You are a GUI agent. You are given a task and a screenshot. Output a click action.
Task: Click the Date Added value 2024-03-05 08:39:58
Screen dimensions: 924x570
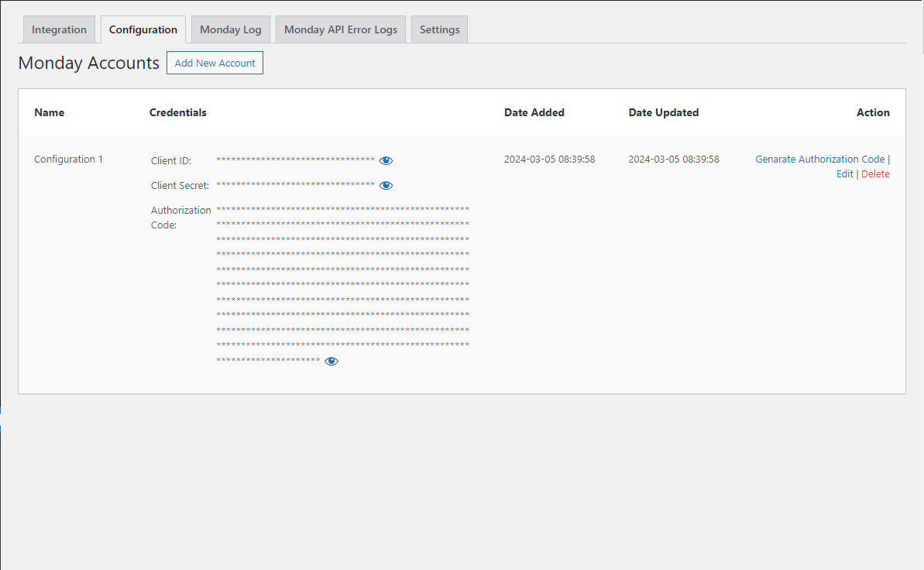tap(549, 160)
